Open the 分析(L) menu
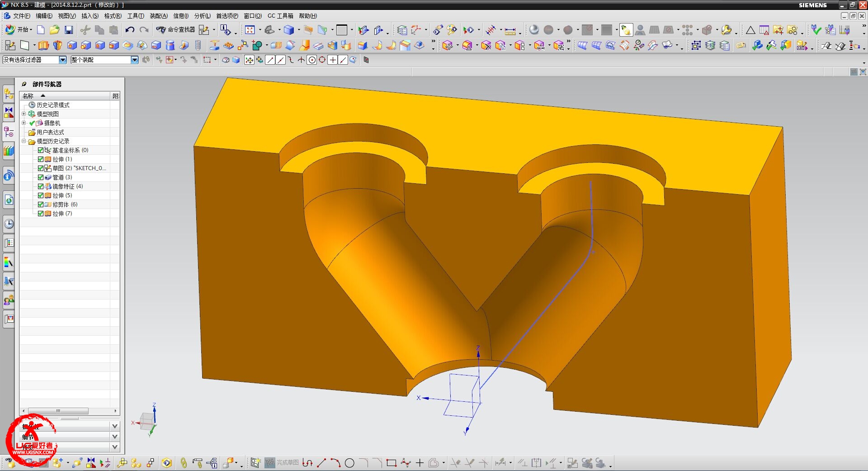The width and height of the screenshot is (868, 471). [203, 16]
